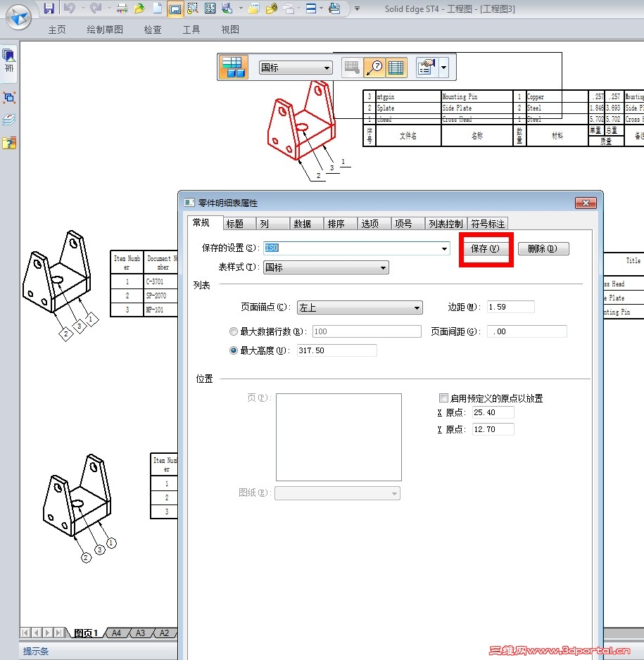Switch to sheet tab 图页1
The height and width of the screenshot is (660, 644).
pyautogui.click(x=86, y=633)
